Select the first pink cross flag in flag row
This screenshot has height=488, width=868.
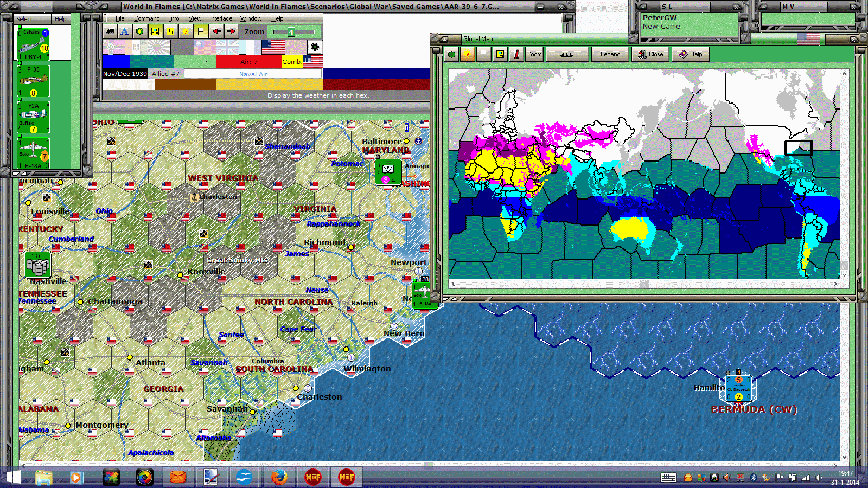pyautogui.click(x=113, y=47)
